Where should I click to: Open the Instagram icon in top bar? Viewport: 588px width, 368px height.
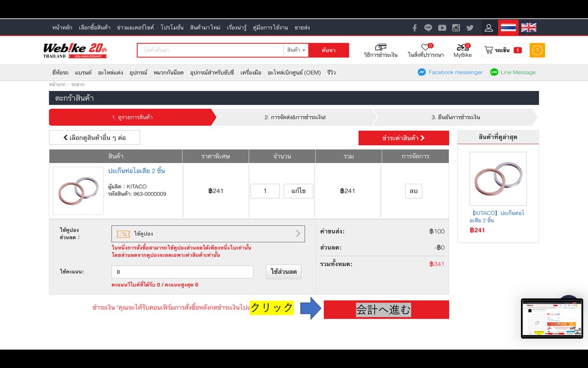coord(456,28)
